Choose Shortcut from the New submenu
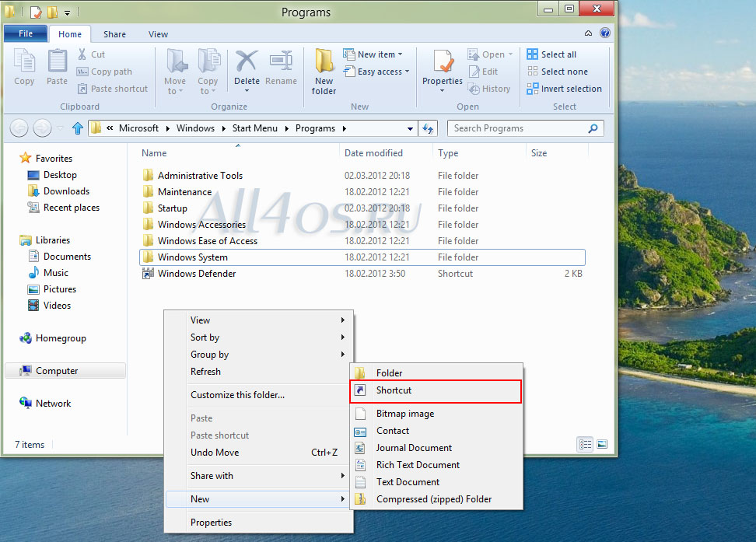 (436, 390)
